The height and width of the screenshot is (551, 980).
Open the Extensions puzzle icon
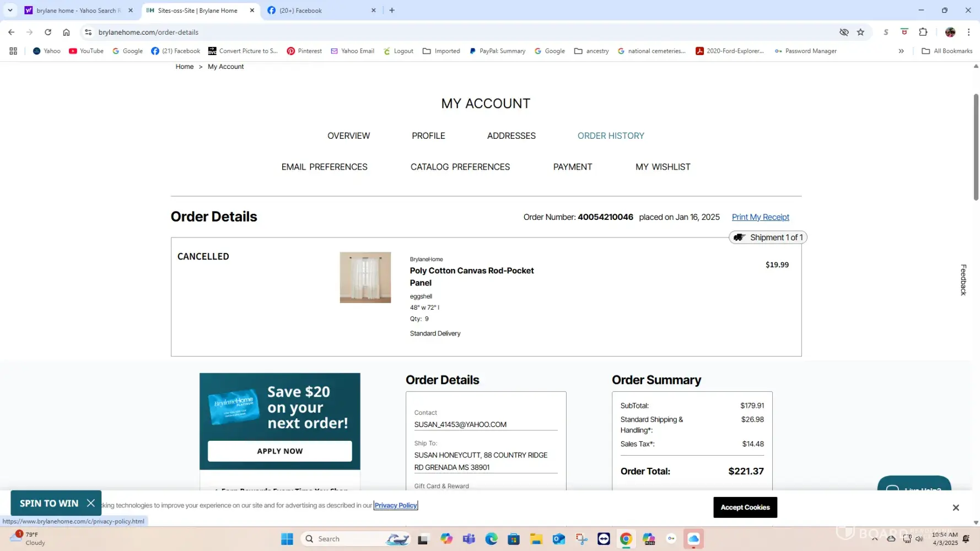click(x=923, y=32)
